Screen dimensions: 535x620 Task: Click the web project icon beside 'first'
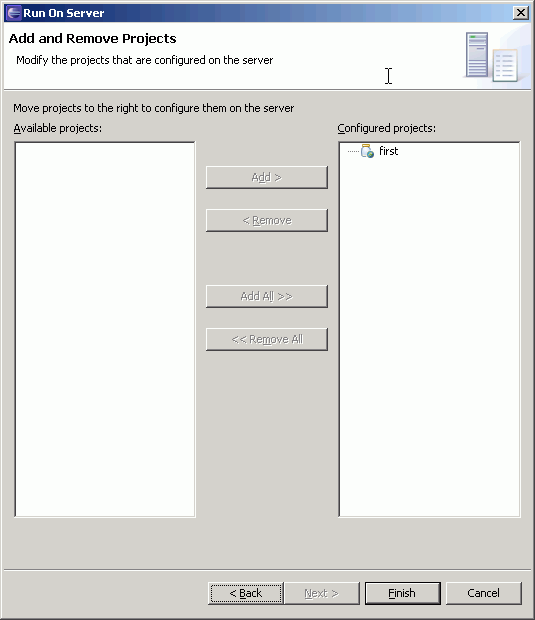[367, 151]
